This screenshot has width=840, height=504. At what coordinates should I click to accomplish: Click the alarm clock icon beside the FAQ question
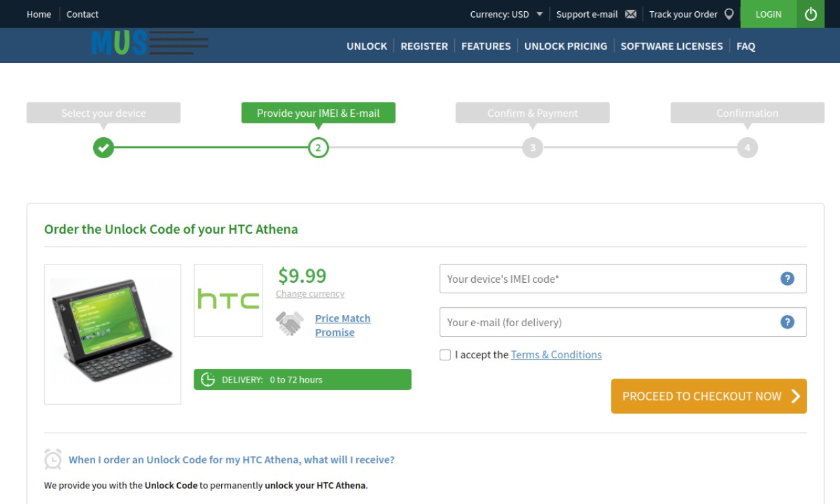(53, 459)
